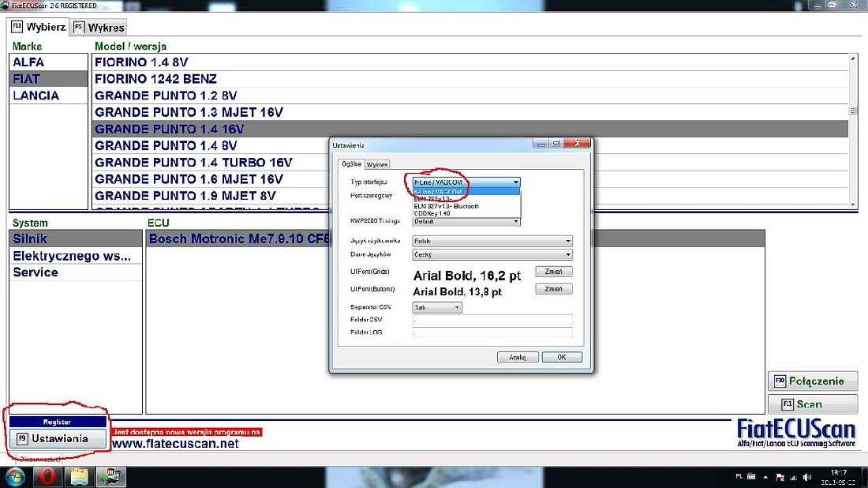Viewport: 868px width, 488px height.
Task: Select GRANDE PUNTO 1.9 MJET 8V model
Action: pyautogui.click(x=211, y=196)
